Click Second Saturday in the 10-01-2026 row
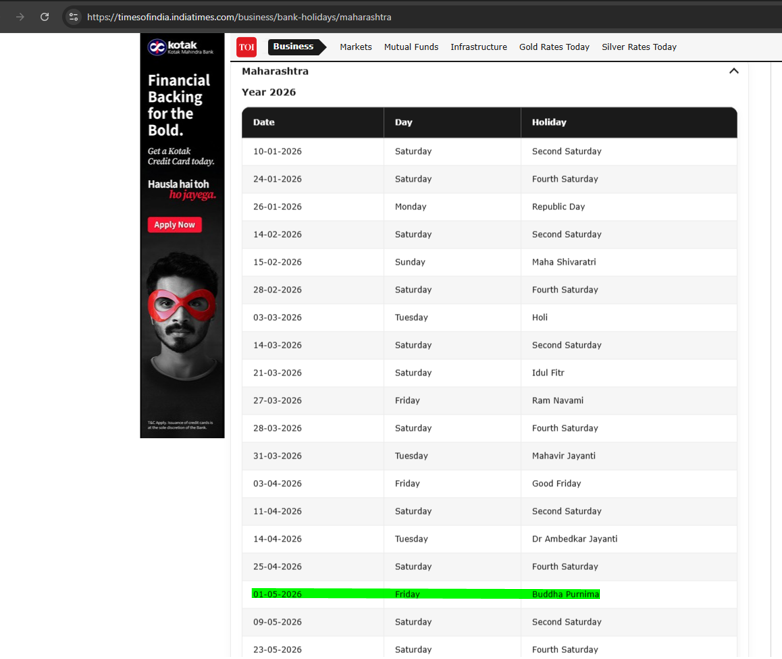Image resolution: width=782 pixels, height=659 pixels. (567, 151)
